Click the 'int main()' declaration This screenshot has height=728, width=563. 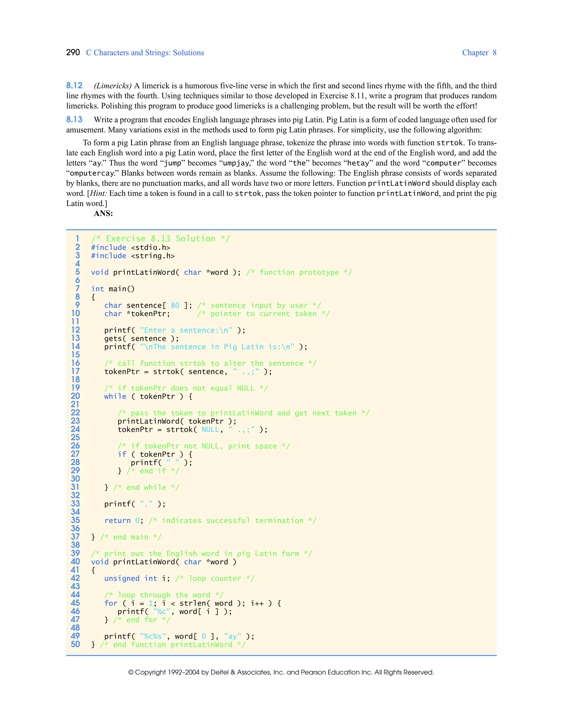pos(113,289)
